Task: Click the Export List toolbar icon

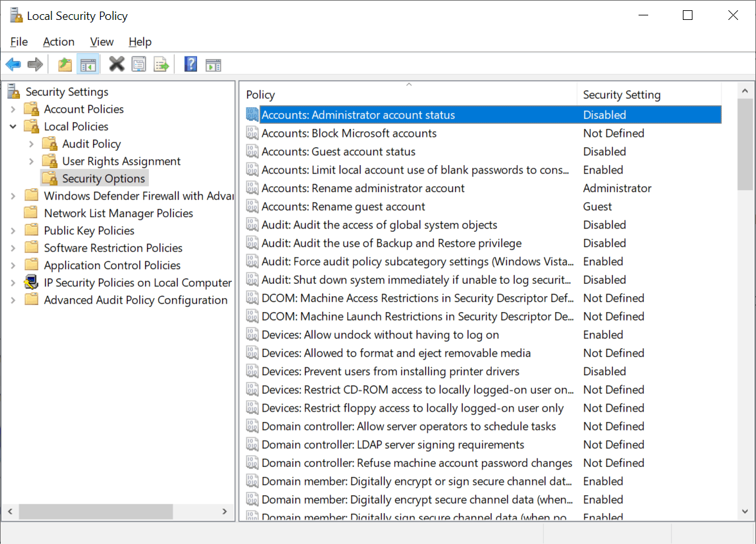Action: point(162,64)
